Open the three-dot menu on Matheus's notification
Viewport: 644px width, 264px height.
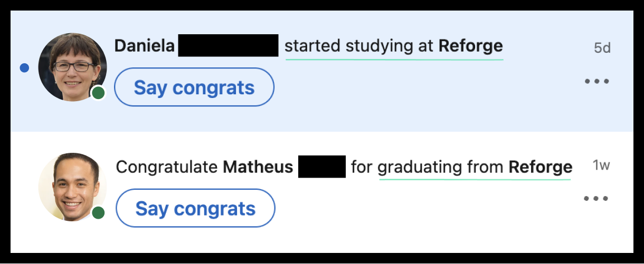[x=596, y=199]
